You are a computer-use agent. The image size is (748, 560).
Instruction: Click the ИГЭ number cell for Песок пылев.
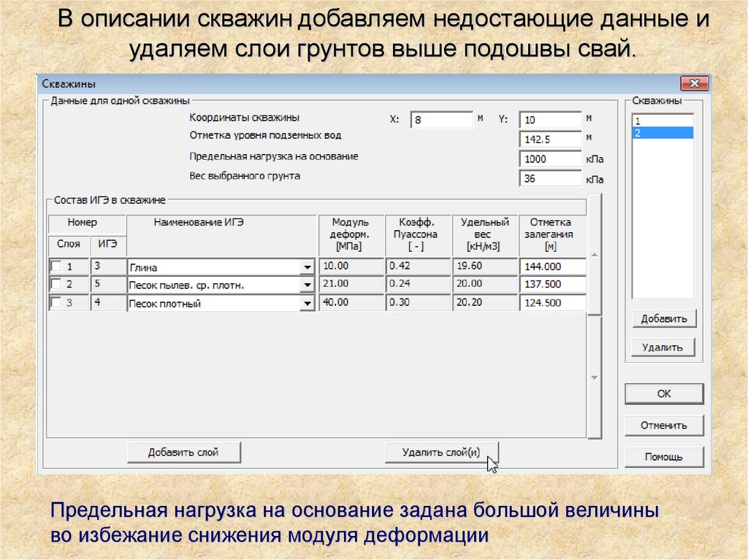(108, 284)
